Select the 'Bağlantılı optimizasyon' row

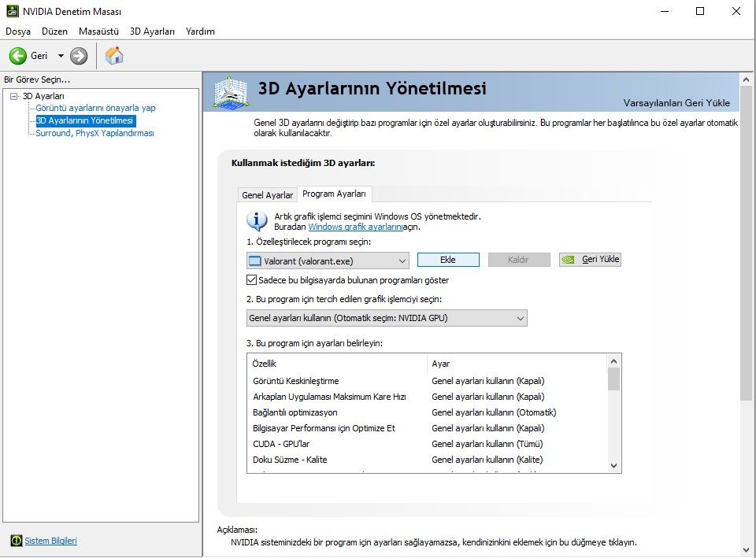click(x=427, y=412)
